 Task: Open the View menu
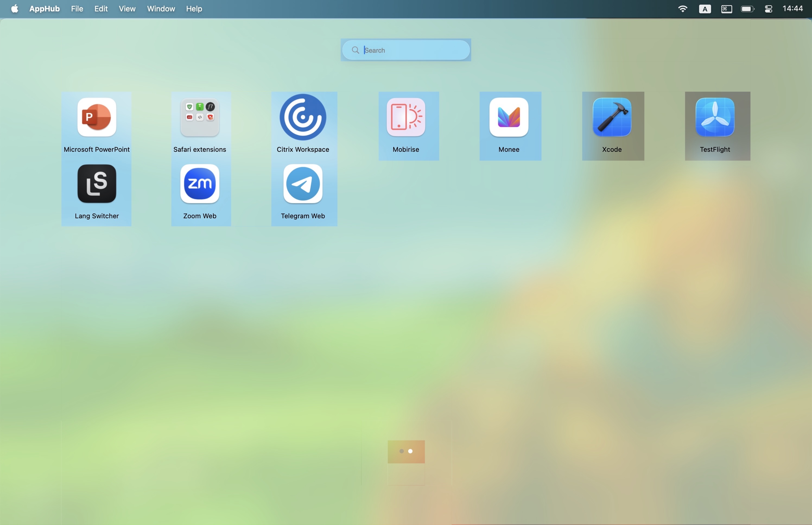(x=127, y=9)
